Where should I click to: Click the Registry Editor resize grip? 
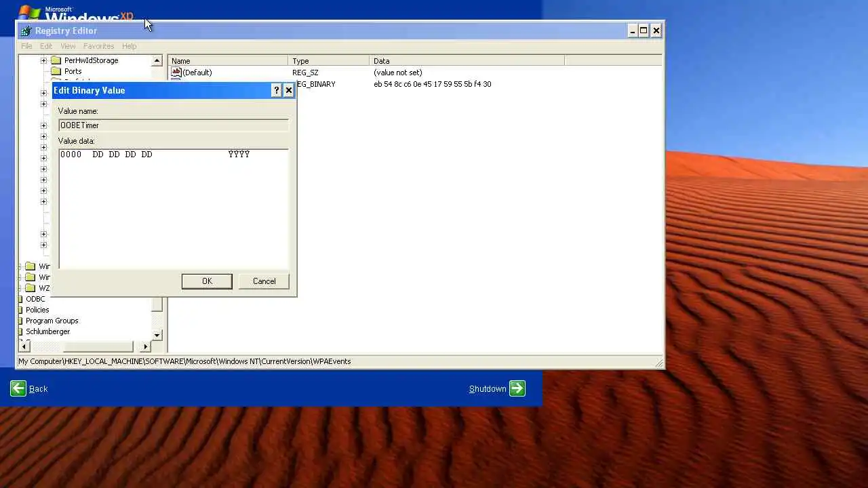(658, 363)
